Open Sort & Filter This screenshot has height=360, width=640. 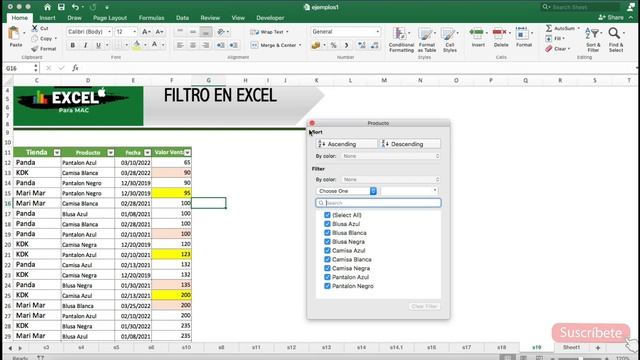pyautogui.click(x=593, y=40)
